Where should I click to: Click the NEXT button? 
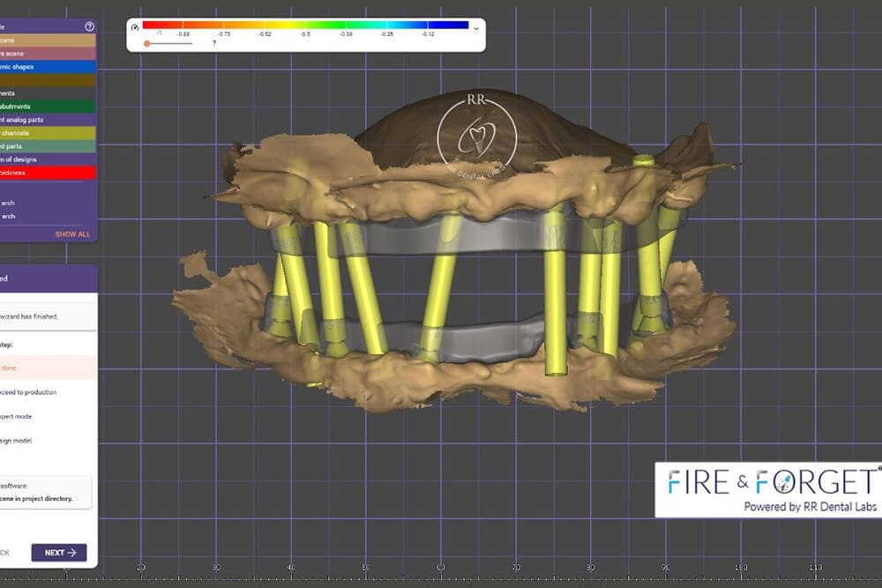point(59,553)
